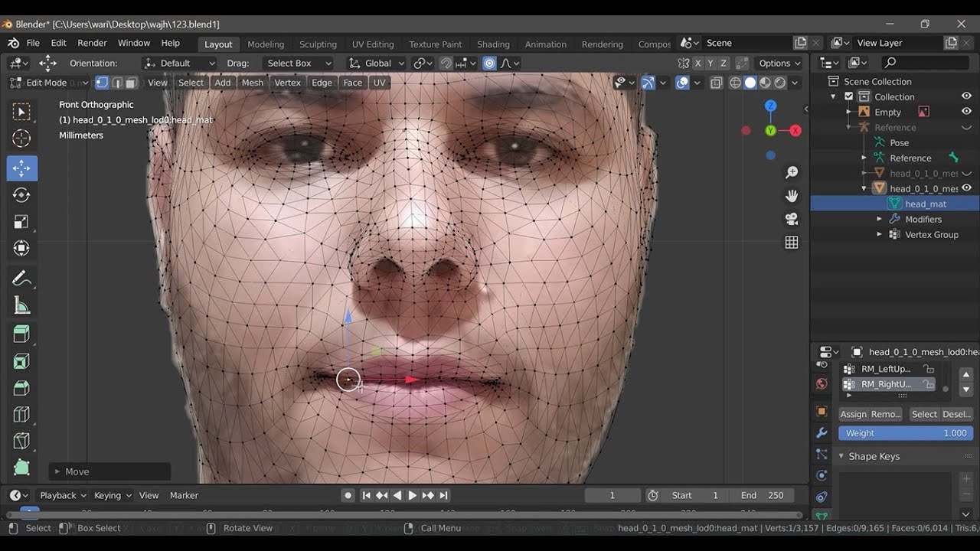This screenshot has height=551, width=980.
Task: Collapse the Shape Keys panel
Action: click(841, 456)
